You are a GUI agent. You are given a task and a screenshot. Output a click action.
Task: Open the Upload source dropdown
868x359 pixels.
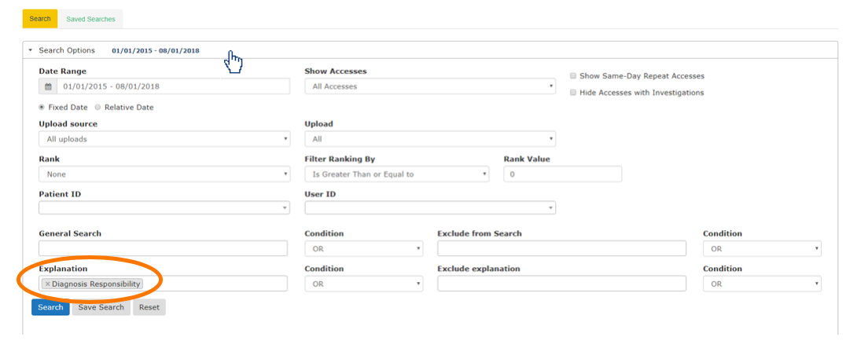point(164,139)
